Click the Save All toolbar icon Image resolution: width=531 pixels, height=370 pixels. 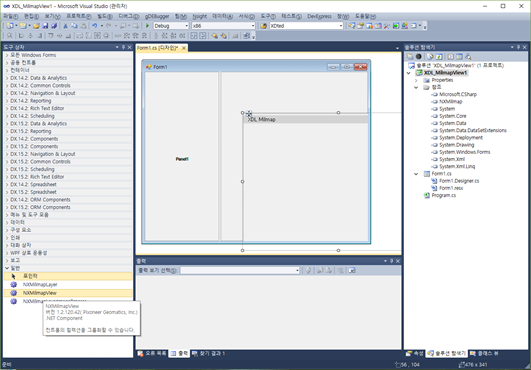click(x=54, y=26)
